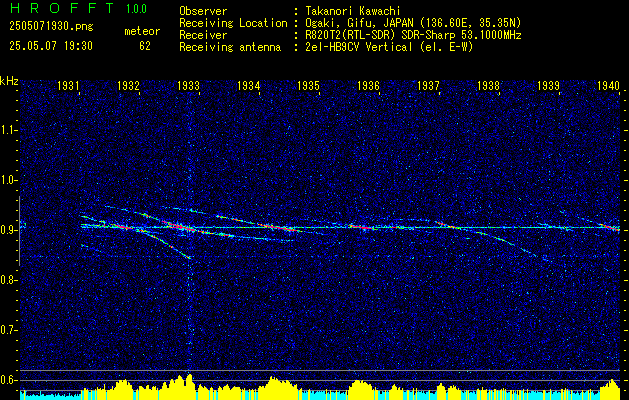Click the 1934 time marker
The image size is (629, 400).
(x=248, y=85)
